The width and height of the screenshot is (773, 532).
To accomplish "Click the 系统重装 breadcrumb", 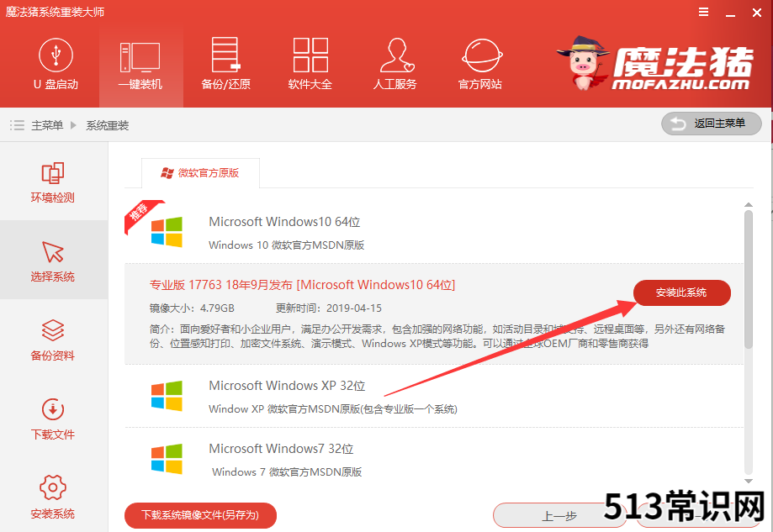I will (108, 125).
